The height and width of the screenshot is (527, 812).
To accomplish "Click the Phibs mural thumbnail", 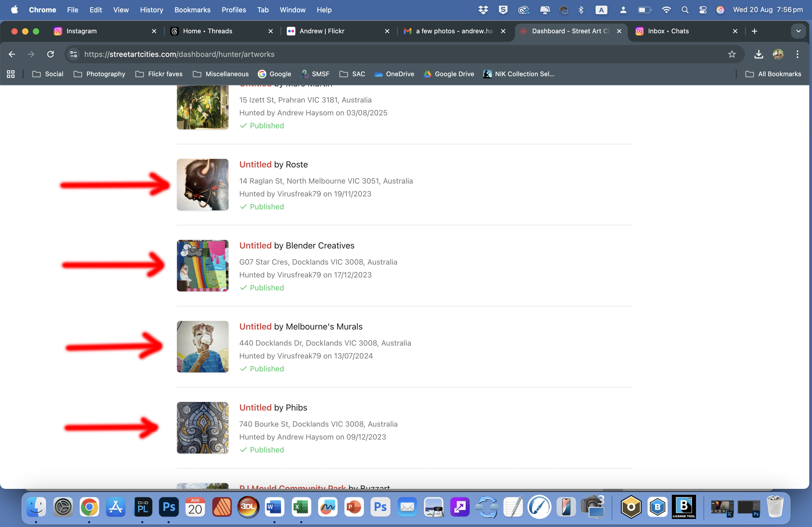I will tap(203, 427).
